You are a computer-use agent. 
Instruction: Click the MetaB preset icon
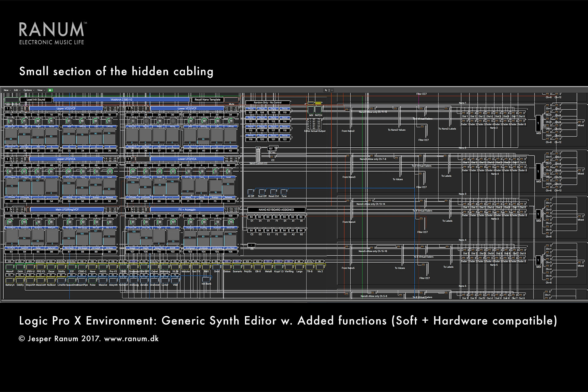[268, 267]
